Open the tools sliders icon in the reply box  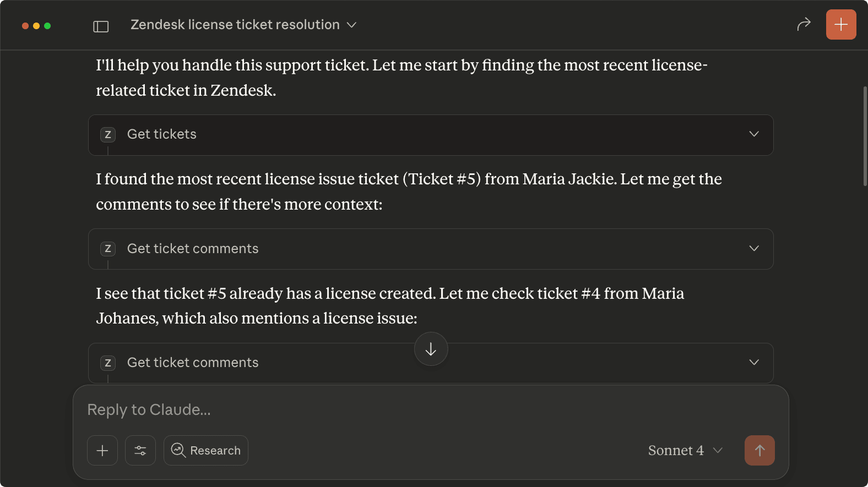point(140,450)
